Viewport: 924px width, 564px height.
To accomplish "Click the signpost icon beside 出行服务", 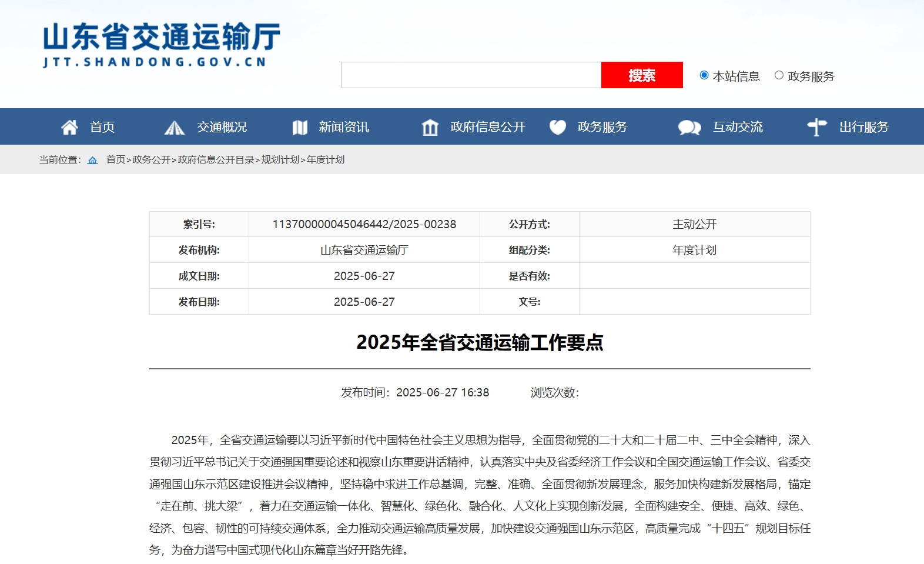I will 816,127.
